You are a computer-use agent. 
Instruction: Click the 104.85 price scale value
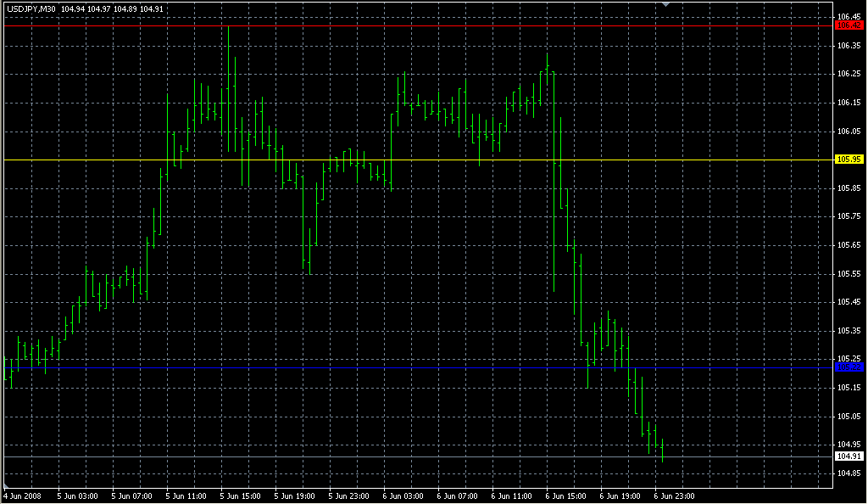[x=849, y=473]
